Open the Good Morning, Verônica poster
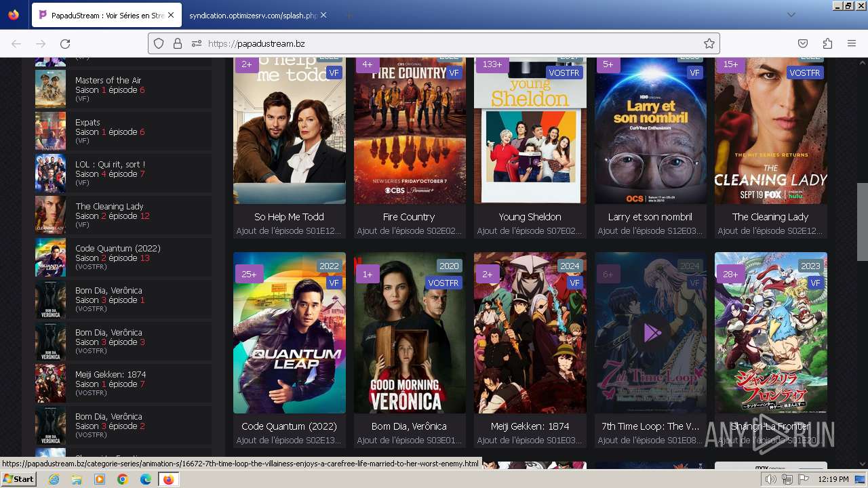 click(410, 333)
